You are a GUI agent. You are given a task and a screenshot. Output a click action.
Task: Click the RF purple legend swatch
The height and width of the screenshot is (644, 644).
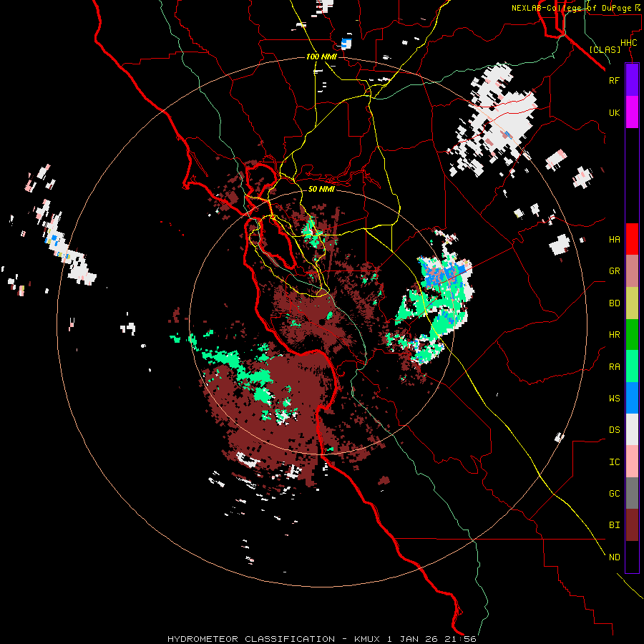(x=632, y=80)
